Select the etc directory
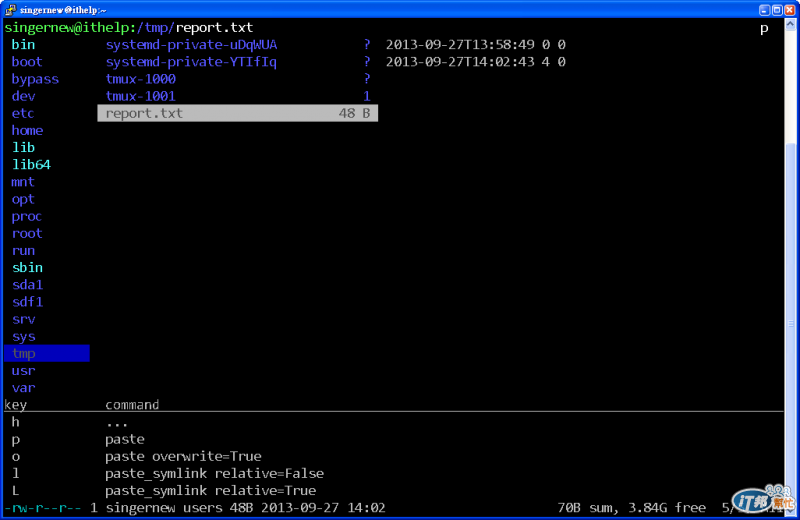 pos(22,113)
